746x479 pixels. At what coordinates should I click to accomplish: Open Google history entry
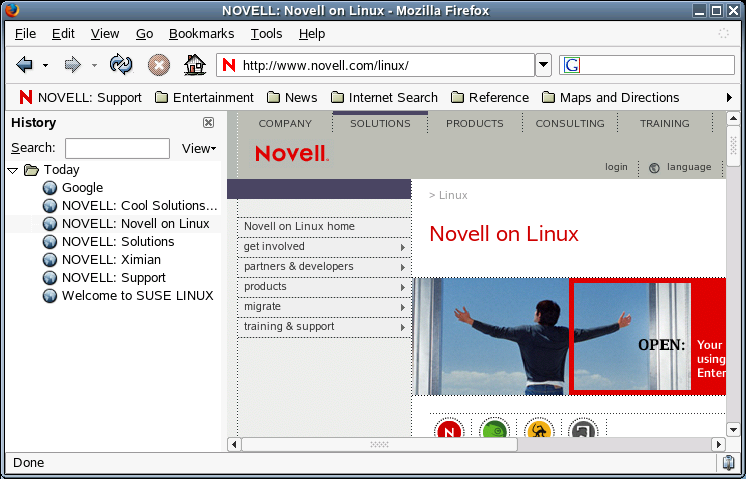(x=72, y=188)
